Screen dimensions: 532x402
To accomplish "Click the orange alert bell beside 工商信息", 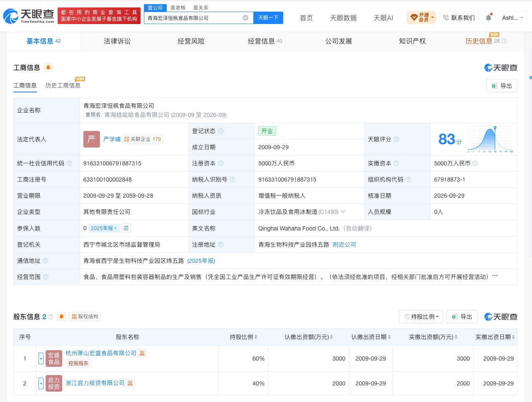I will click(x=48, y=68).
